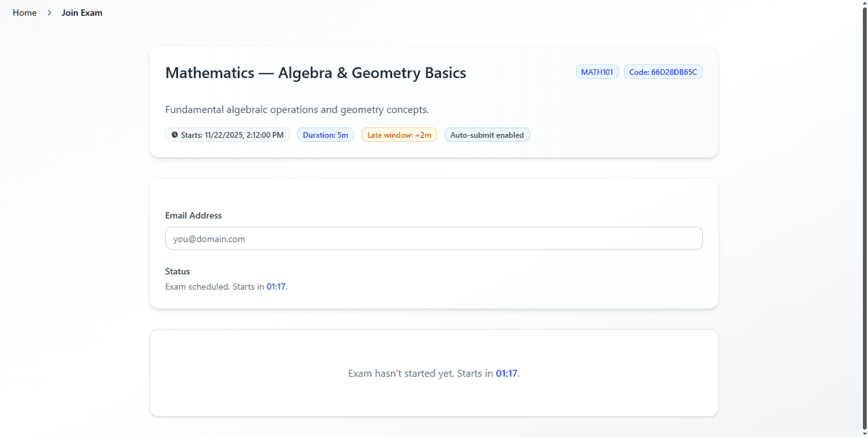This screenshot has width=868, height=437.
Task: Click the exam code 66D28DB65C badge
Action: tap(663, 72)
